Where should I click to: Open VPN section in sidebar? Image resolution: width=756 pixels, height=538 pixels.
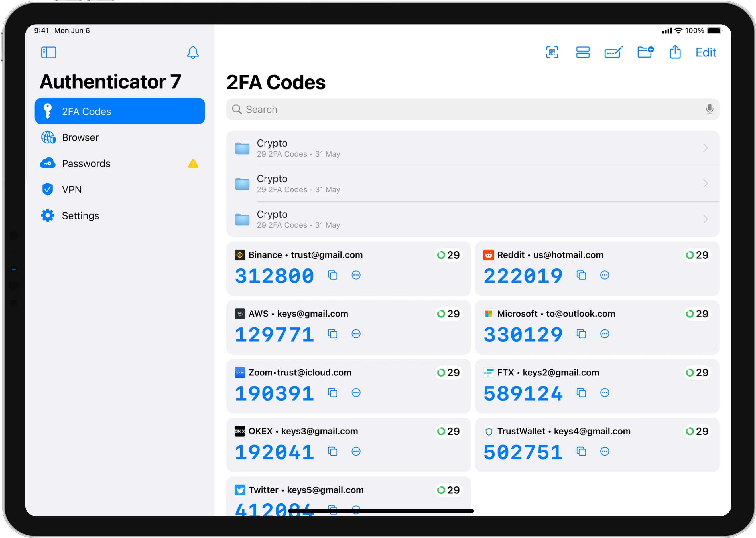(x=119, y=189)
